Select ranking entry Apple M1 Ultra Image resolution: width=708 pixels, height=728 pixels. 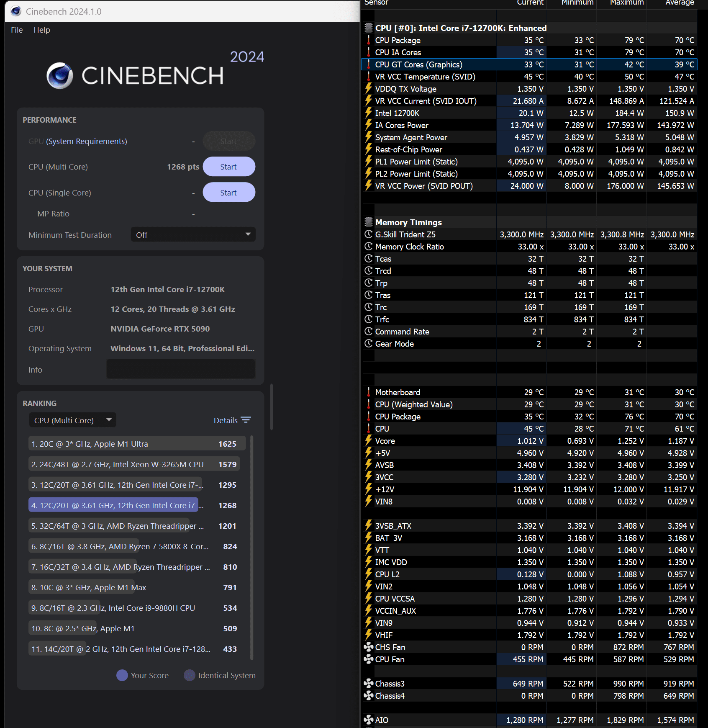tap(137, 444)
